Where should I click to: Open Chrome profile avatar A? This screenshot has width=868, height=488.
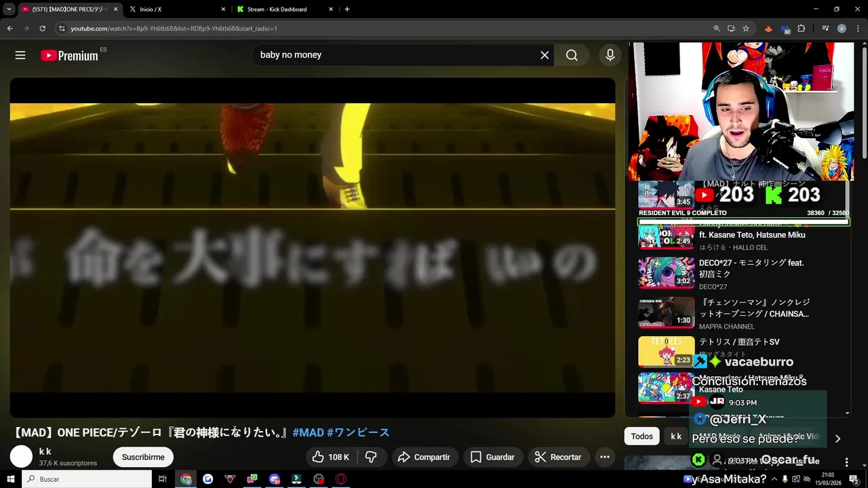click(x=842, y=28)
